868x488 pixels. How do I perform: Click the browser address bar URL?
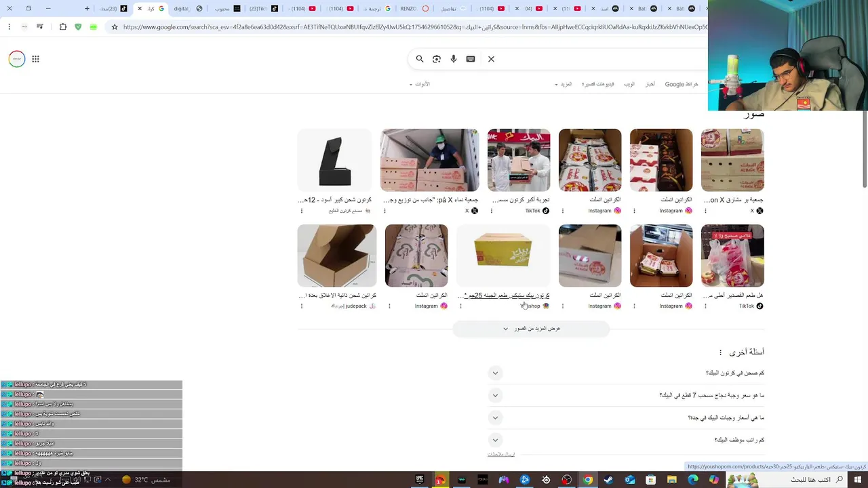[414, 27]
